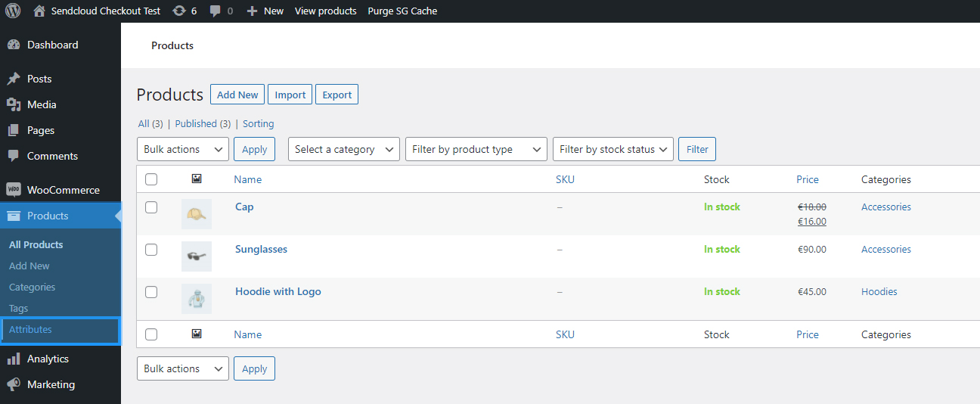This screenshot has height=404, width=980.
Task: Open Tags in Products submenu
Action: click(19, 308)
